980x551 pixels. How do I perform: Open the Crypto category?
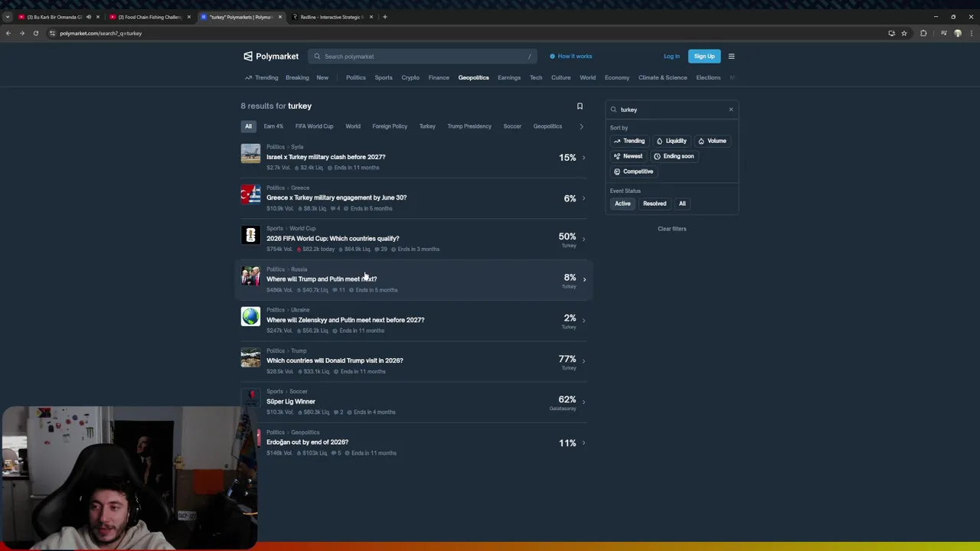click(410, 77)
